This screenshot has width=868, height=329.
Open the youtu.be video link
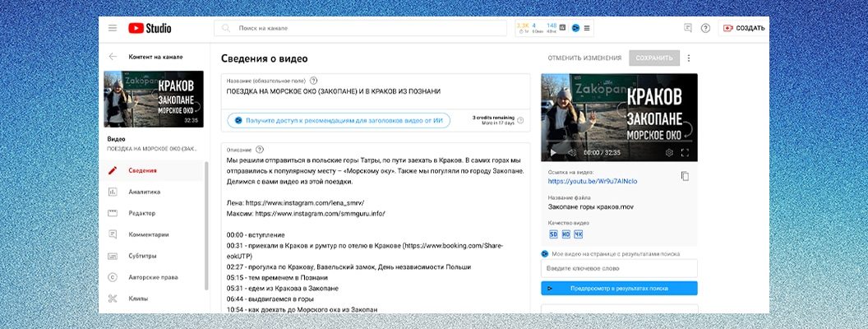[592, 181]
